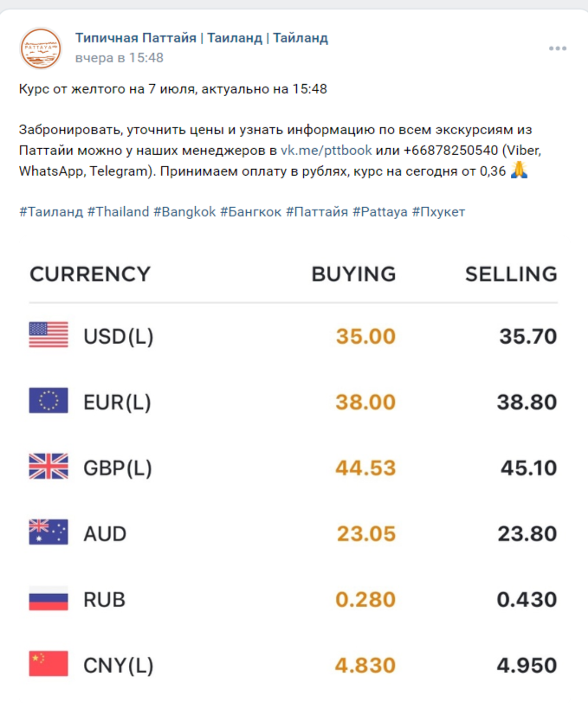Open the #Thailand hashtag

click(118, 211)
